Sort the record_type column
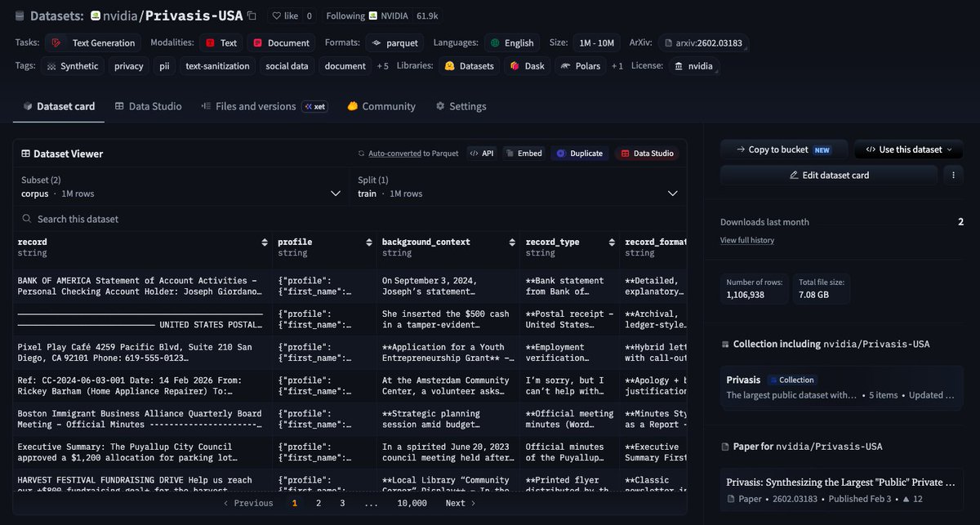The image size is (980, 525). 612,242
